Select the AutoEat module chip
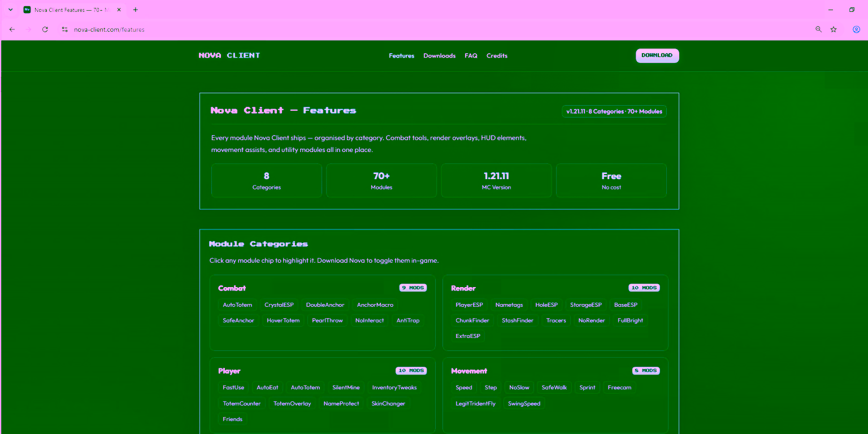This screenshot has height=434, width=868. coord(267,388)
